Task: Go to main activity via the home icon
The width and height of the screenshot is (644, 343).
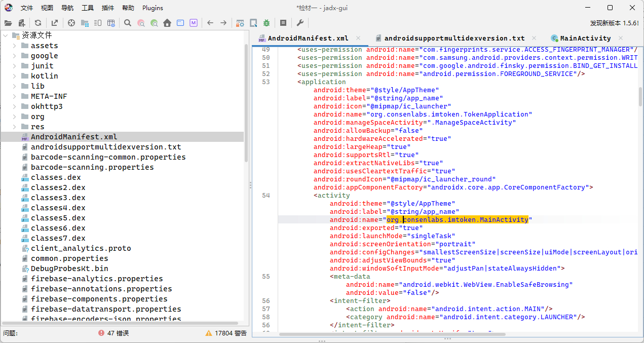Action: (167, 23)
